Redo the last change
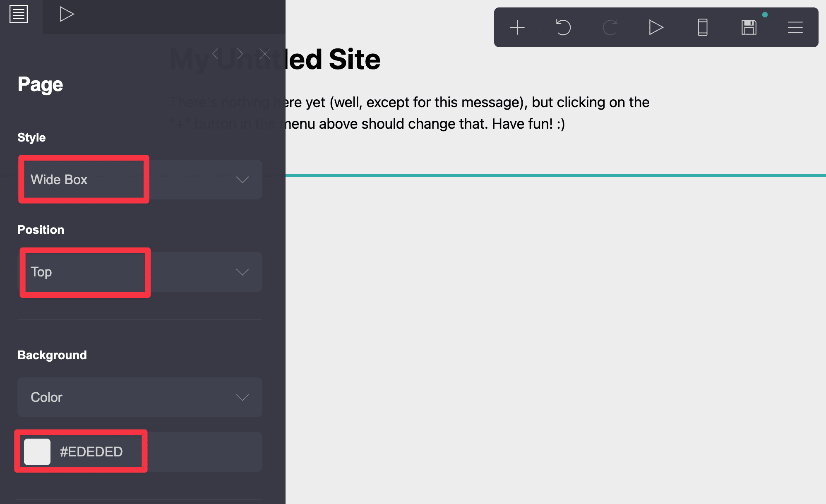Viewport: 826px width, 504px height. point(609,27)
